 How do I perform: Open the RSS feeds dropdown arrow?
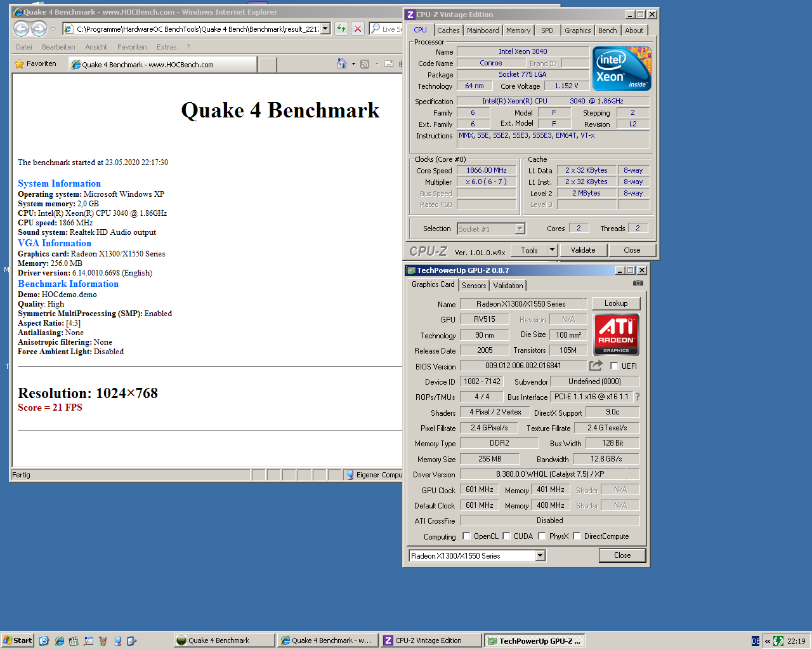pos(377,63)
